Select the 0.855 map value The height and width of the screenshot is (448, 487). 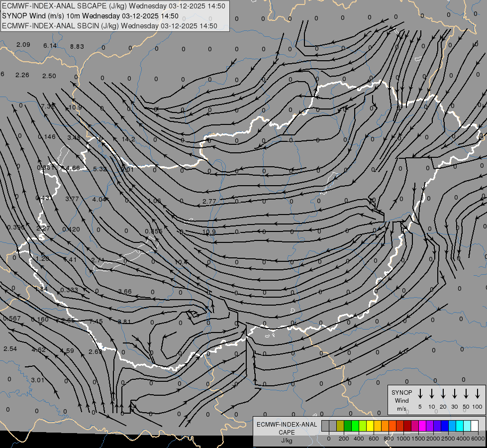[153, 231]
